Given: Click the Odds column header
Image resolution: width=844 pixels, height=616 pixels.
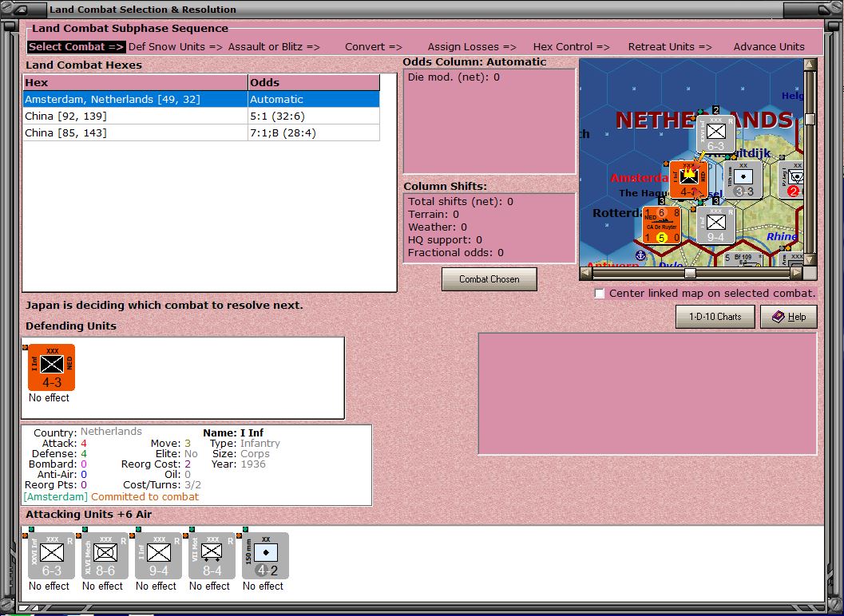Looking at the screenshot, I should tap(314, 82).
